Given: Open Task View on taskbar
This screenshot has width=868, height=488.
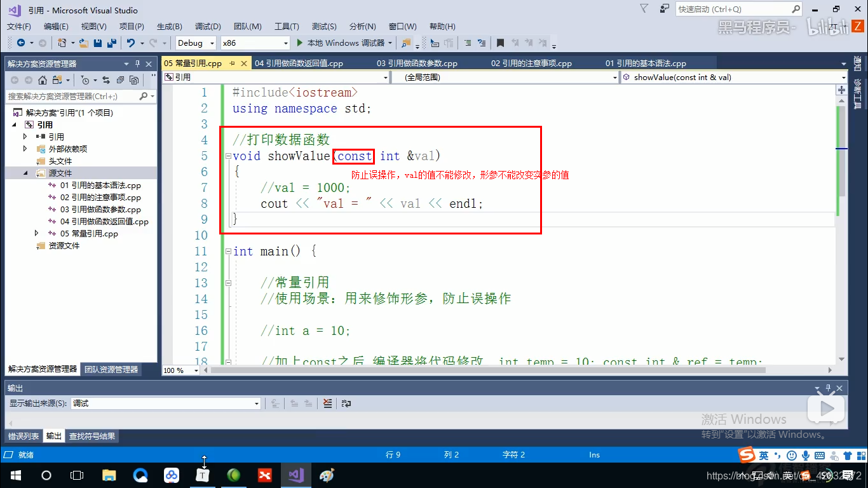Looking at the screenshot, I should (x=76, y=475).
